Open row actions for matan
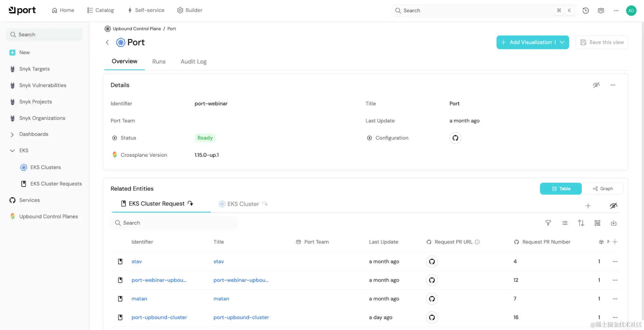644x330 pixels. 615,299
